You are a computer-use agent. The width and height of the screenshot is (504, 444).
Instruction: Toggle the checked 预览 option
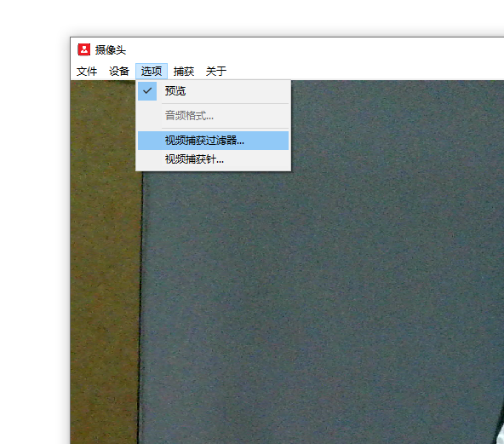click(x=214, y=91)
